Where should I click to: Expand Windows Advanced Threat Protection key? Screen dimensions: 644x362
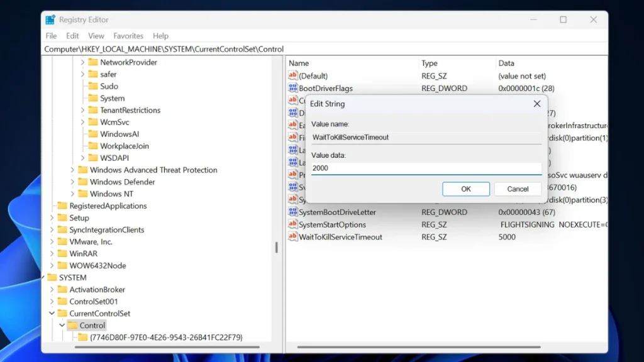(x=72, y=170)
